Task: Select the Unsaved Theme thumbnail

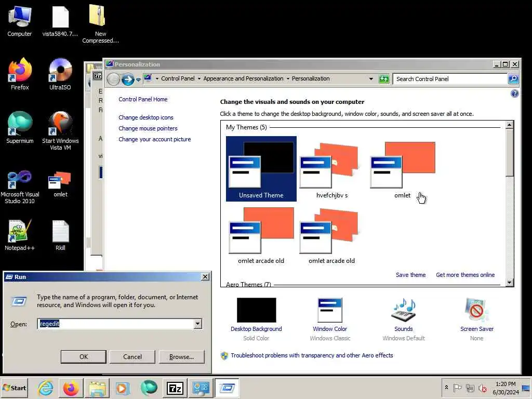Action: point(261,169)
